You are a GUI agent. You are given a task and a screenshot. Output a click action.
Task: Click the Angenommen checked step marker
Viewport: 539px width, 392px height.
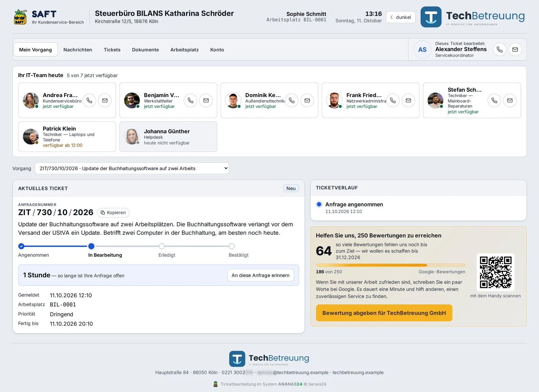coord(21,246)
